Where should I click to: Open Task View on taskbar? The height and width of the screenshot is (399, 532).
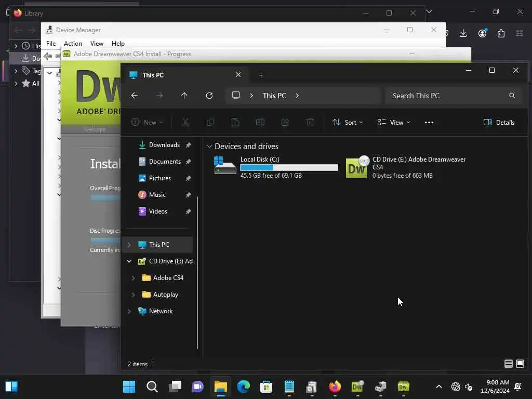click(175, 387)
